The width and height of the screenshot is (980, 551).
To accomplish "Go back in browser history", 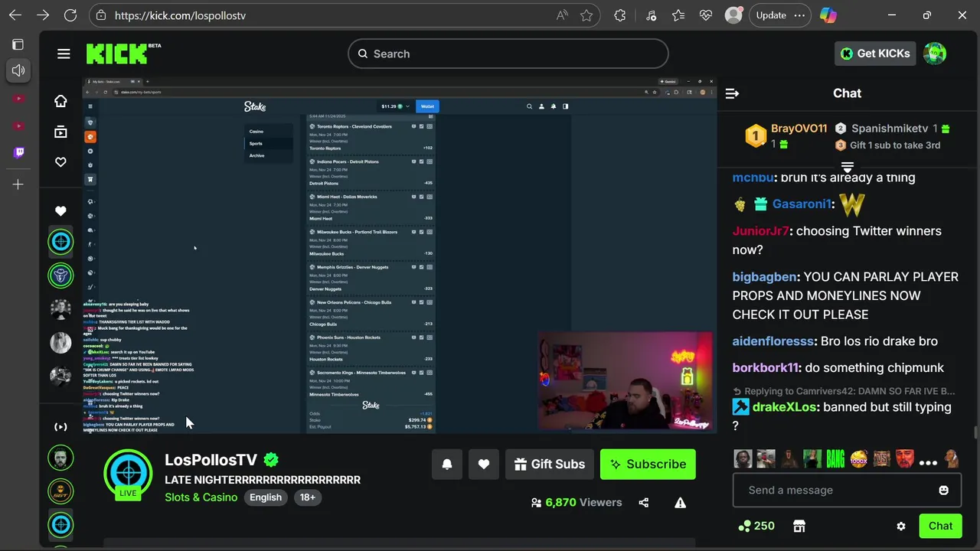I will [15, 15].
